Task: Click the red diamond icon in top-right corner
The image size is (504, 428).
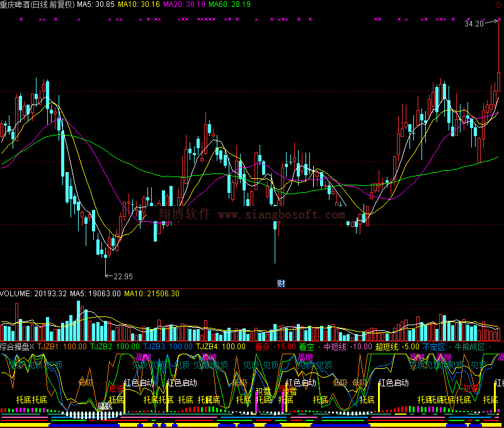Action: click(x=498, y=5)
